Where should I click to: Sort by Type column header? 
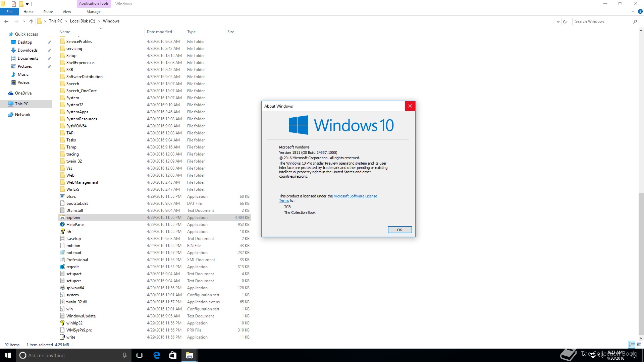click(x=205, y=32)
